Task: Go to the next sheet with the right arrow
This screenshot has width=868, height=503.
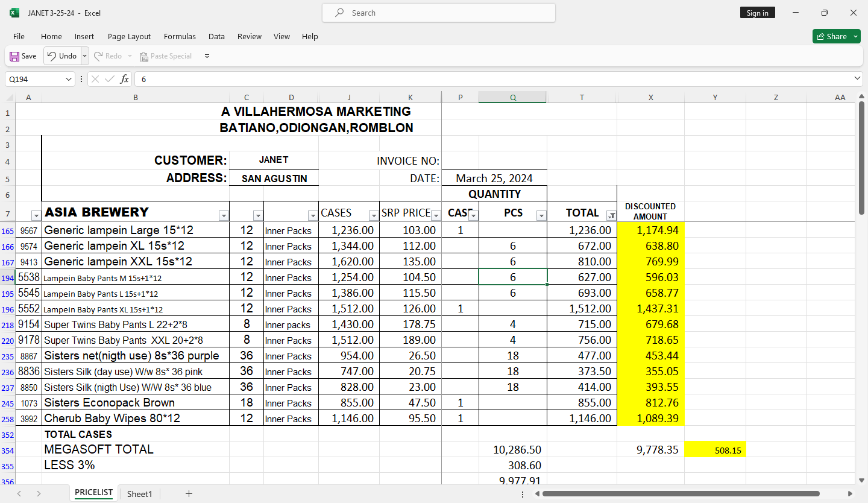Action: click(x=39, y=493)
